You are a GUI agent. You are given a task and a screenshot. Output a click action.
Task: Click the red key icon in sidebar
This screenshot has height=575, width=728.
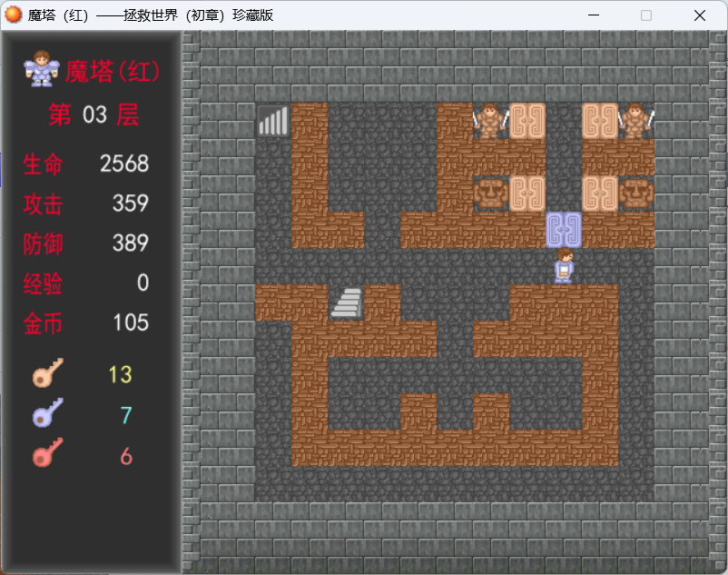point(47,452)
